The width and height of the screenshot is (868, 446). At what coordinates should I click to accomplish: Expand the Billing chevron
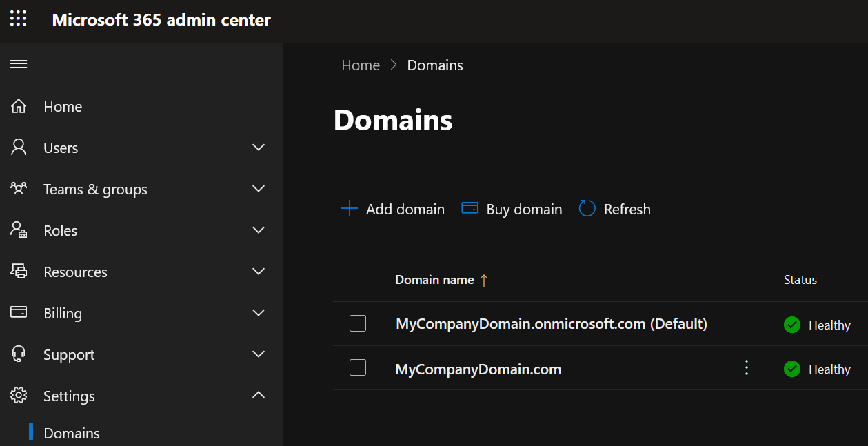pyautogui.click(x=259, y=313)
